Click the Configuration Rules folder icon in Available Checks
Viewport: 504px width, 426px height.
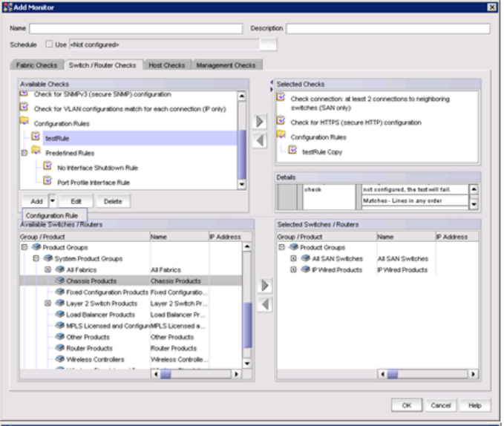24,122
